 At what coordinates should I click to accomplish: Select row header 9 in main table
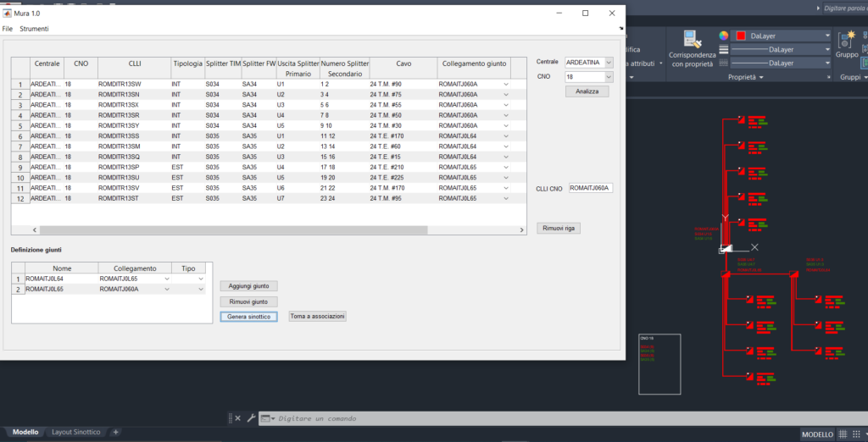(20, 168)
